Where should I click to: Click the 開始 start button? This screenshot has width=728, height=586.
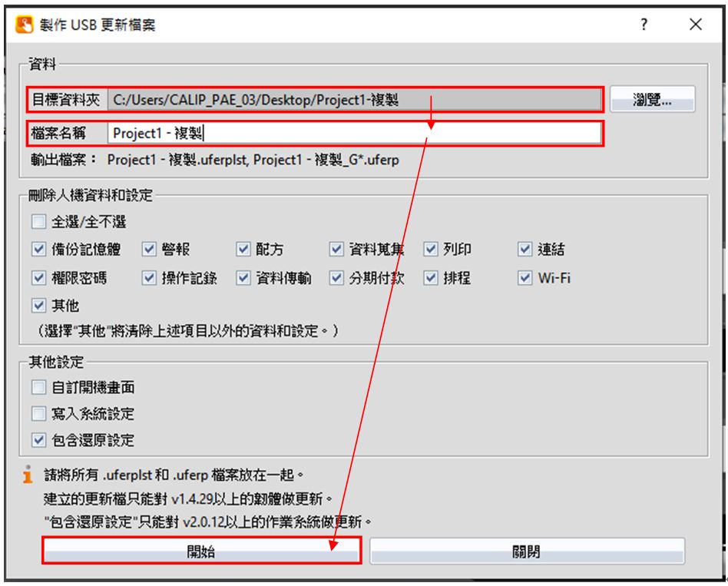(x=201, y=551)
